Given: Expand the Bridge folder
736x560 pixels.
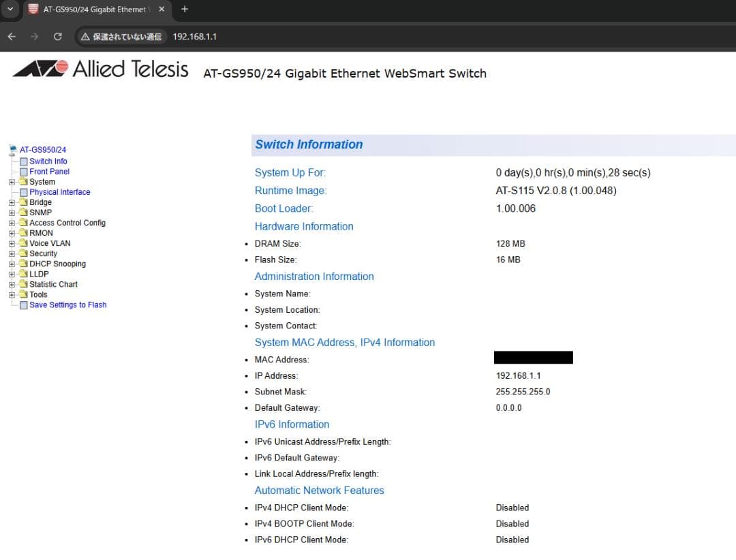Looking at the screenshot, I should [x=12, y=203].
